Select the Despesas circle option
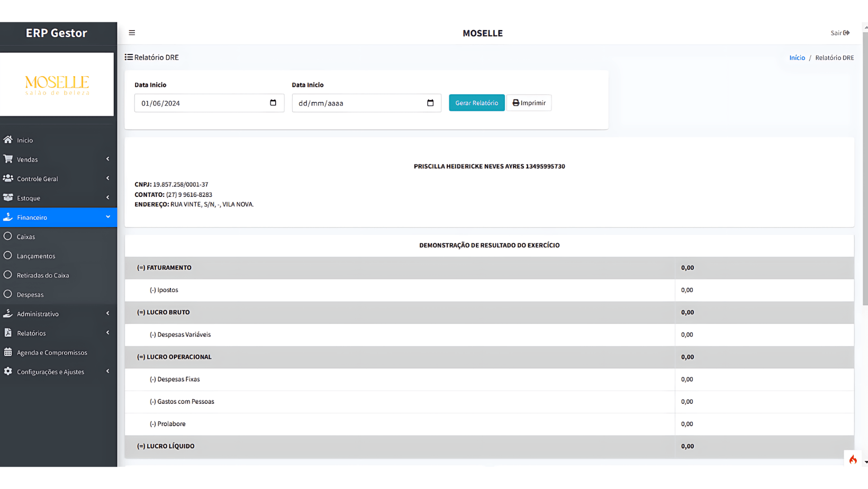 click(8, 294)
